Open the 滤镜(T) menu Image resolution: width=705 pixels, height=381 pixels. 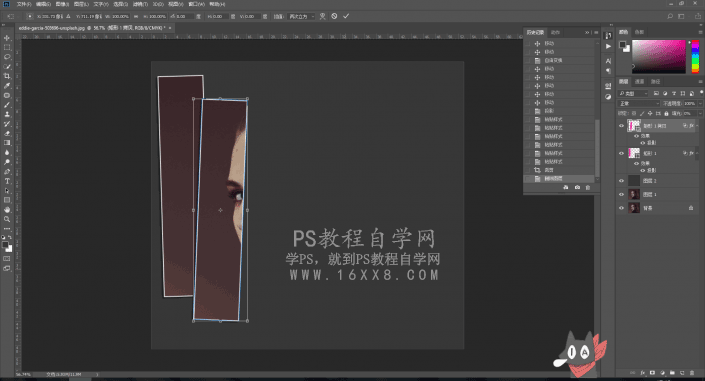pyautogui.click(x=140, y=4)
